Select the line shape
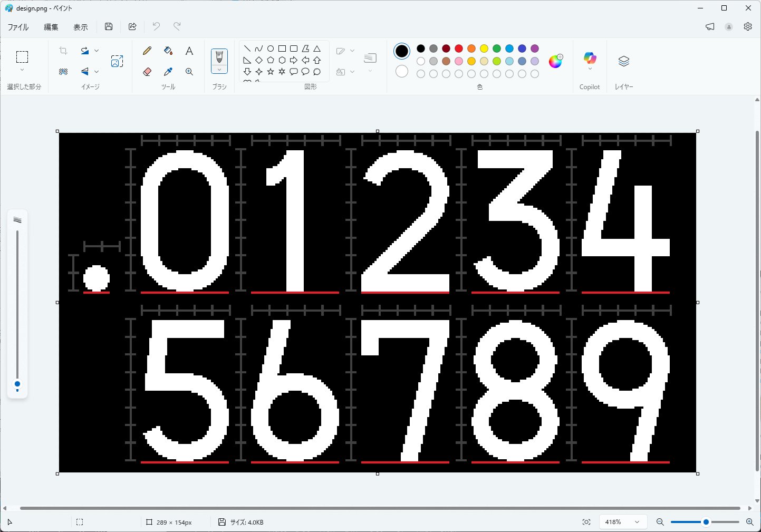The height and width of the screenshot is (532, 761). (x=247, y=49)
